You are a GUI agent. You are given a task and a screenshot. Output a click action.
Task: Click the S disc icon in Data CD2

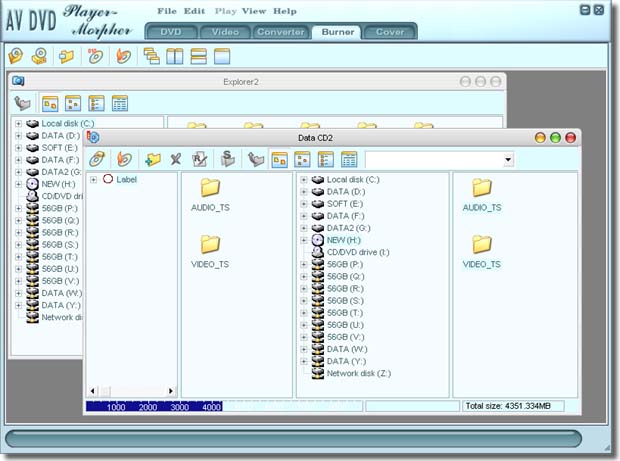[x=227, y=159]
